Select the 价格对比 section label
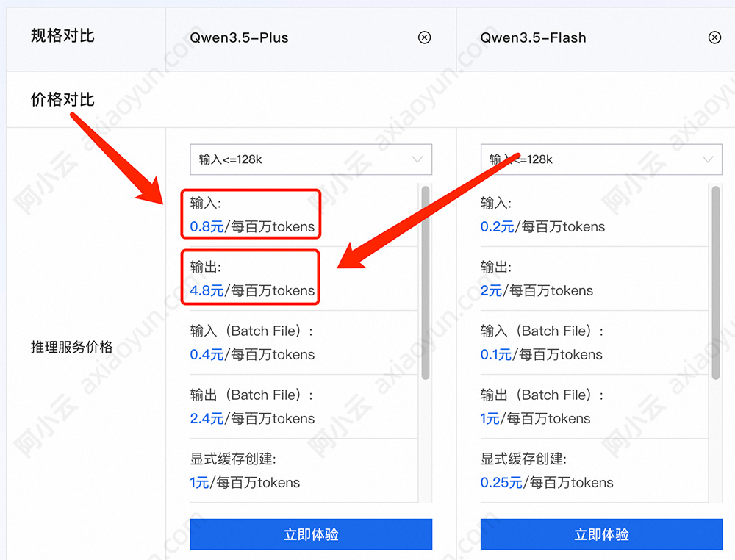735x560 pixels. [62, 99]
